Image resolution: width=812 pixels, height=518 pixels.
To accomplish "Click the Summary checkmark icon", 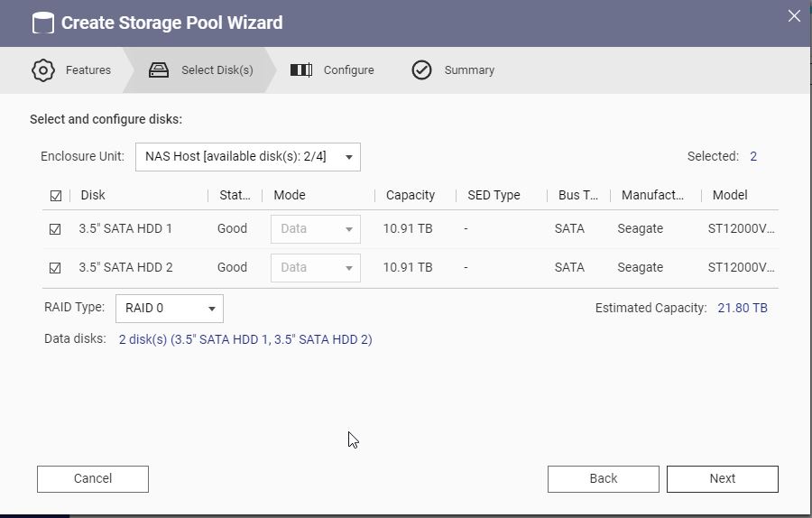I will point(421,70).
